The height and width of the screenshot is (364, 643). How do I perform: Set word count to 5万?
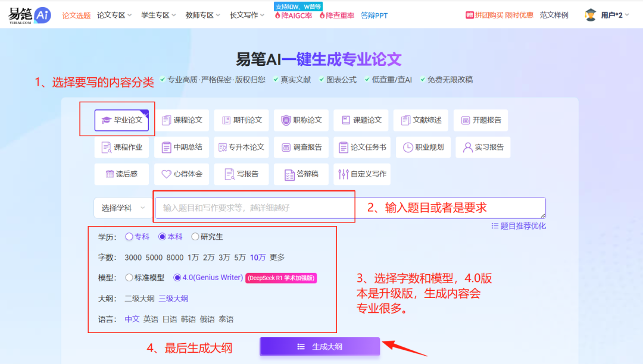coord(240,257)
